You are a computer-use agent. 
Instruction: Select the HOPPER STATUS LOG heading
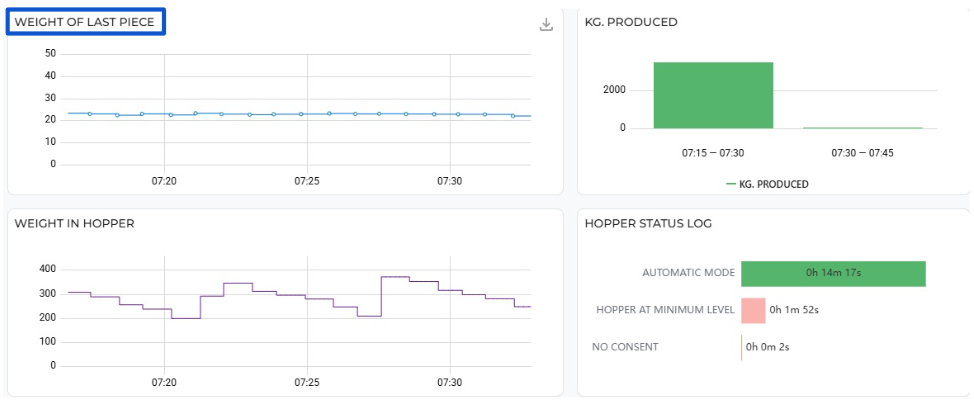pos(648,223)
